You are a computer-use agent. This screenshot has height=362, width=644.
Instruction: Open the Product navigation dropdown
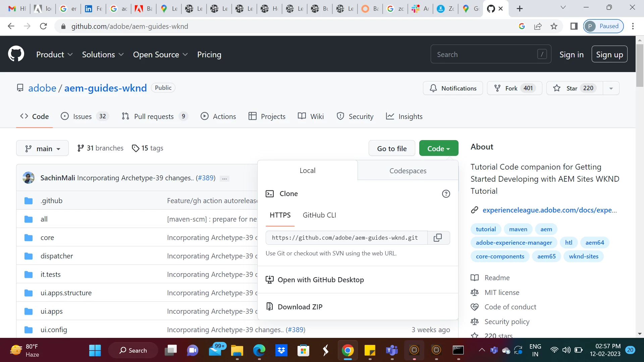click(54, 55)
